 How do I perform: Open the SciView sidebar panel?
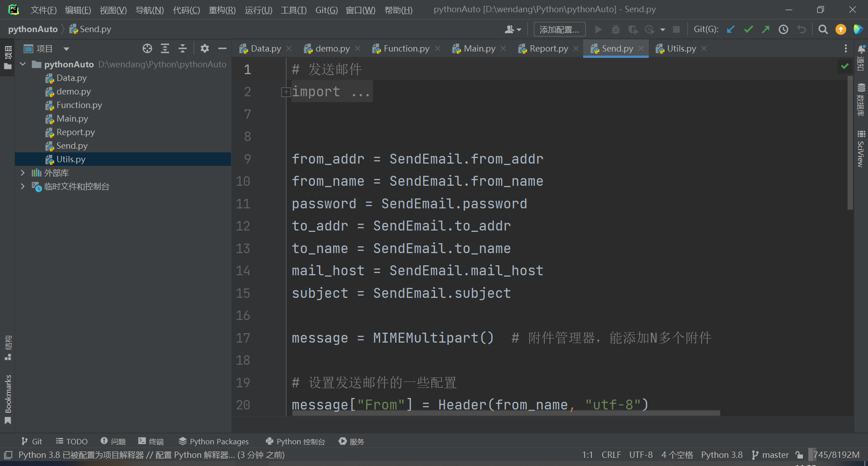(861, 149)
